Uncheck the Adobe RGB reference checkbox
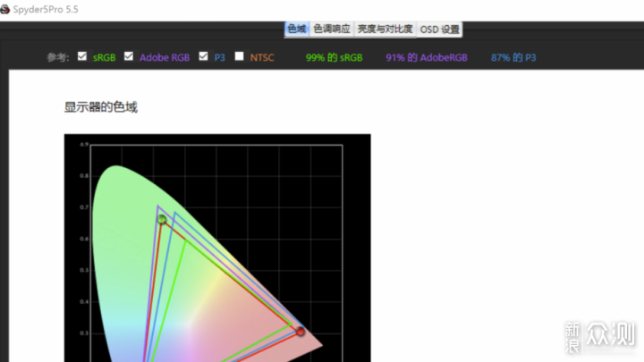Screen dimensions: 644x362 tap(129, 56)
